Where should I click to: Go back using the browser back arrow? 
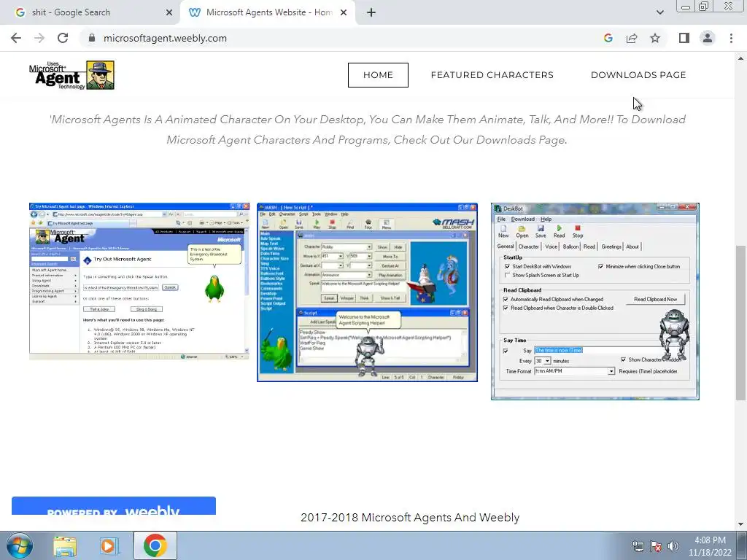pyautogui.click(x=16, y=38)
